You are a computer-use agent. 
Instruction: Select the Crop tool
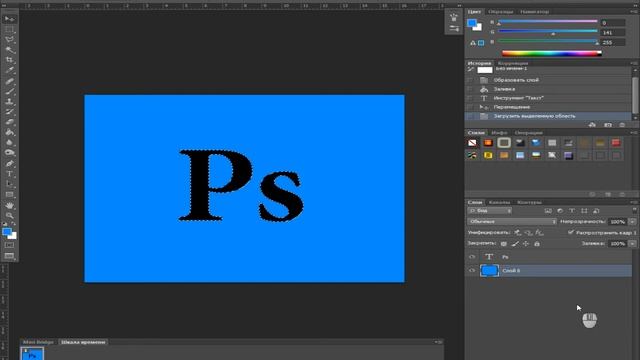pyautogui.click(x=9, y=60)
